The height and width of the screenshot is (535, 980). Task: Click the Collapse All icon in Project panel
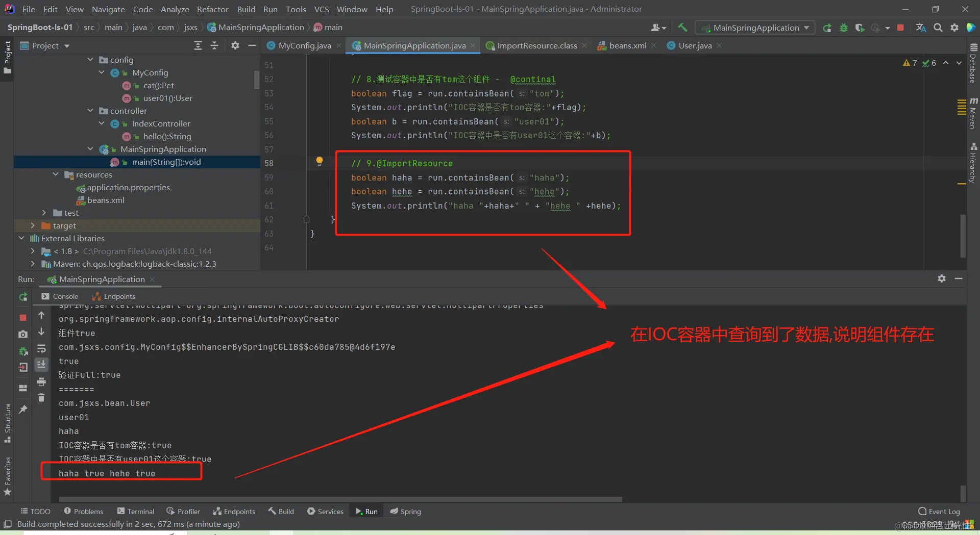pyautogui.click(x=214, y=45)
